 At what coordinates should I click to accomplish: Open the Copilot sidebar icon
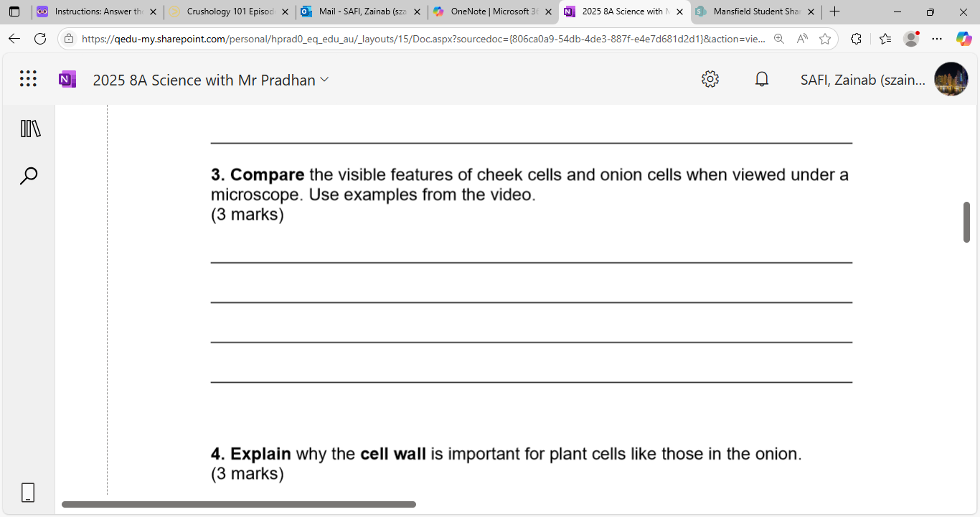point(963,39)
